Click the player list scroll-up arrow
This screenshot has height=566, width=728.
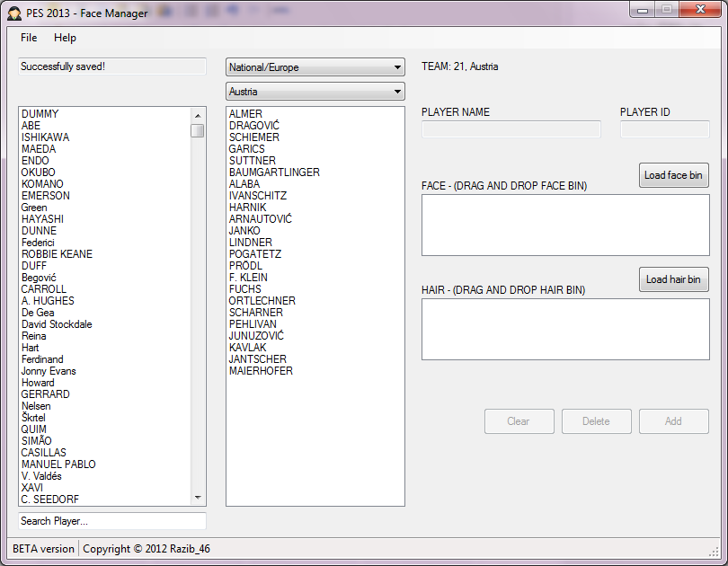[x=198, y=116]
